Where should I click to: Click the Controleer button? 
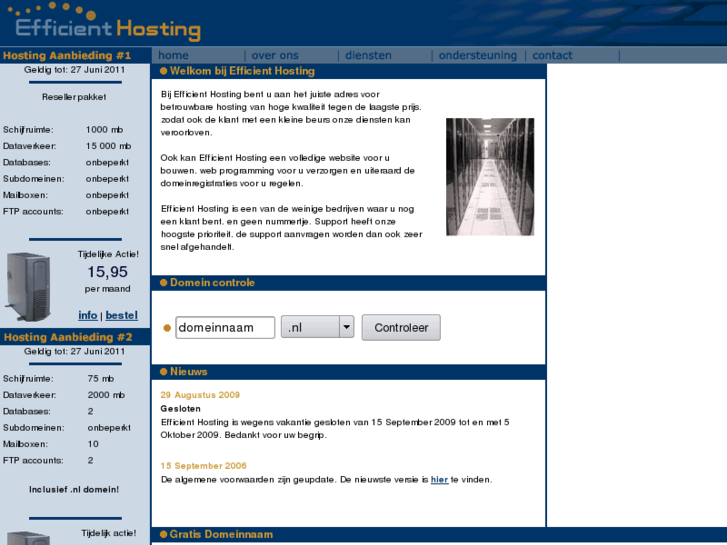click(401, 327)
